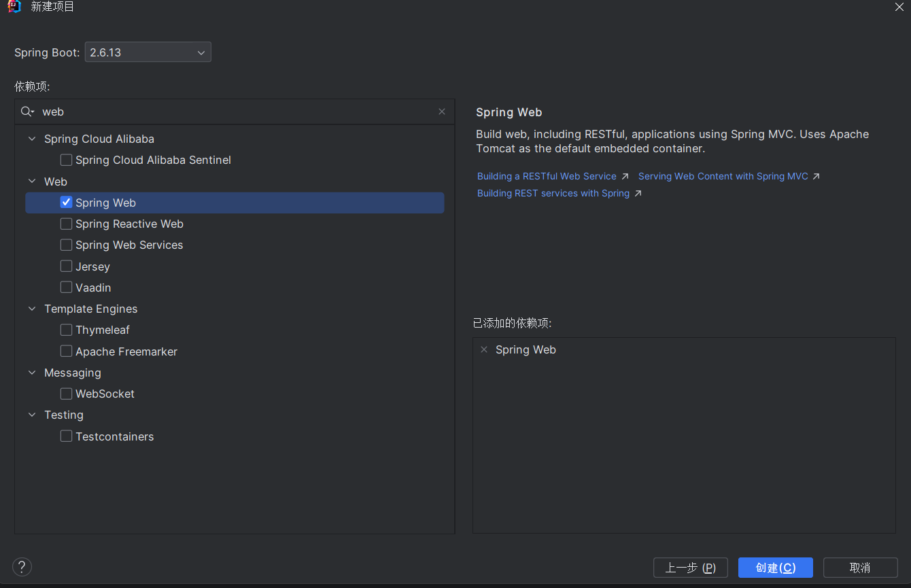This screenshot has height=588, width=911.
Task: Enable the Spring Cloud Alibaba Sentinel checkbox
Action: tap(66, 160)
